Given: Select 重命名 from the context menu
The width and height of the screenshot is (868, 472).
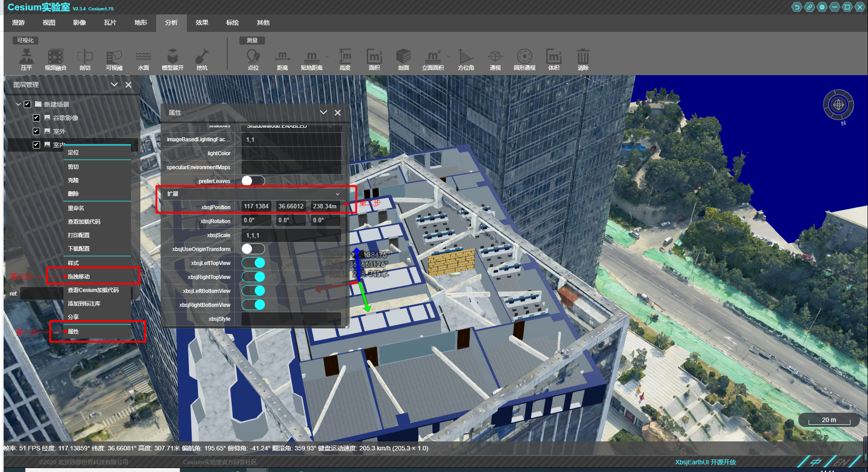Looking at the screenshot, I should coord(97,208).
